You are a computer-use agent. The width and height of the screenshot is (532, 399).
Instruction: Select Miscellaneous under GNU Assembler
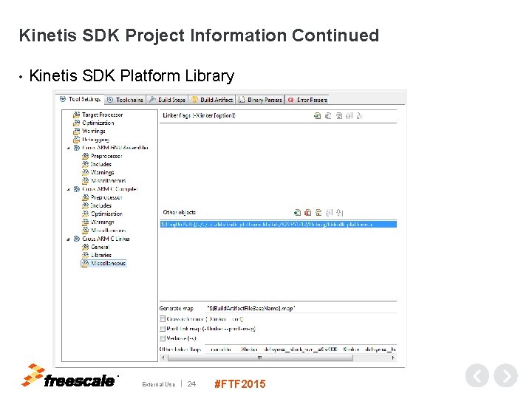(108, 180)
